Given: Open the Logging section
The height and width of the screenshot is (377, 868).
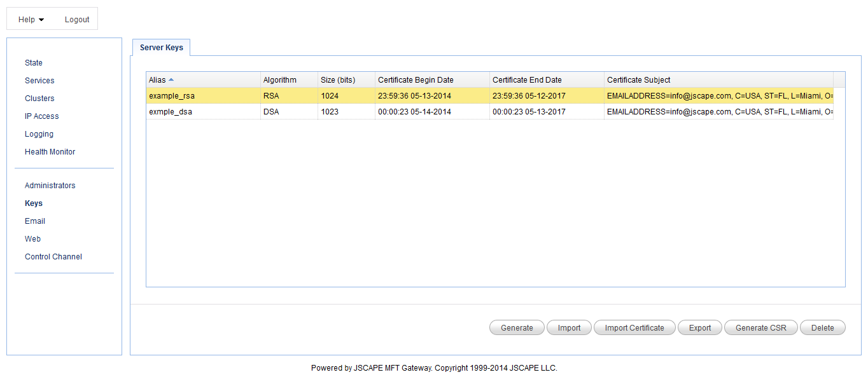Looking at the screenshot, I should [x=39, y=134].
